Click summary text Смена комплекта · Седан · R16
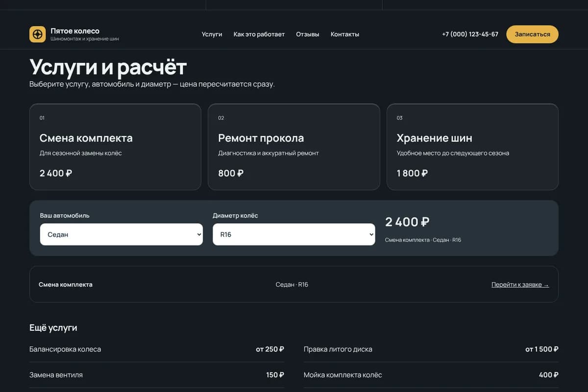Screen dimensions: 588x392 pyautogui.click(x=423, y=240)
